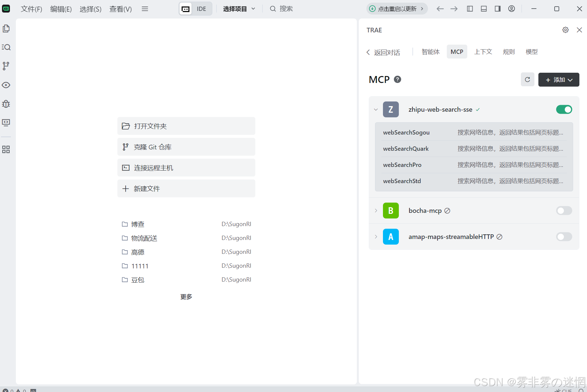587x392 pixels.
Task: Show 更多 recent projects
Action: point(186,297)
